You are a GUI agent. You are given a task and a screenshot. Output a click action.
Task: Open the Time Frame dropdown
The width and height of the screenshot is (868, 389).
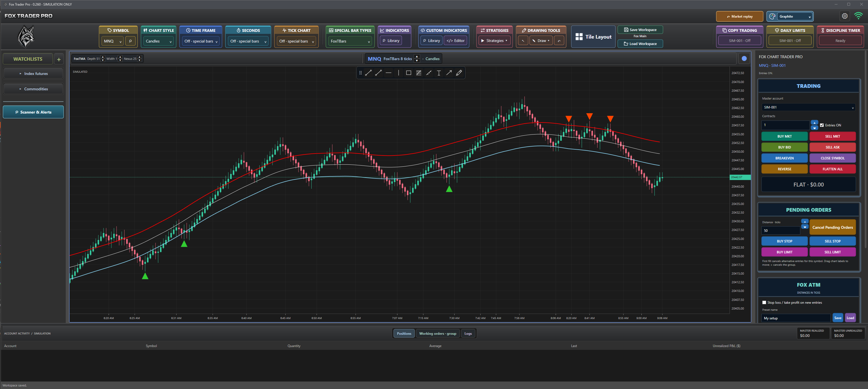point(201,41)
